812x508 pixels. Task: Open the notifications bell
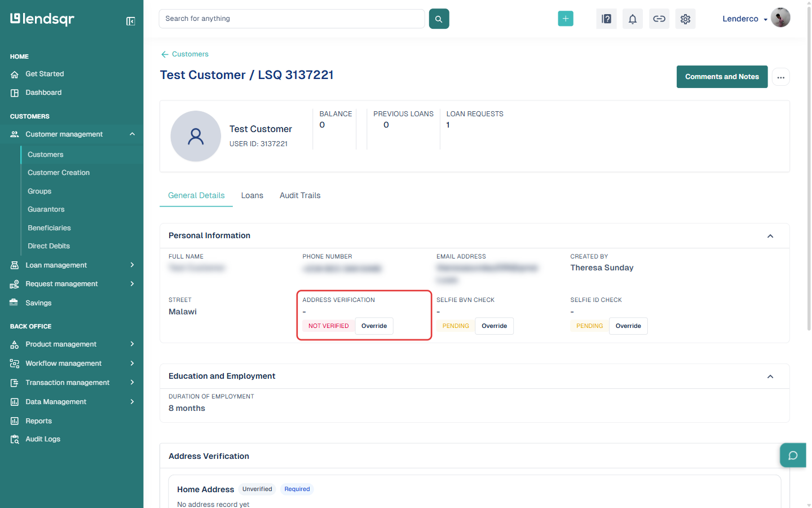[633, 19]
